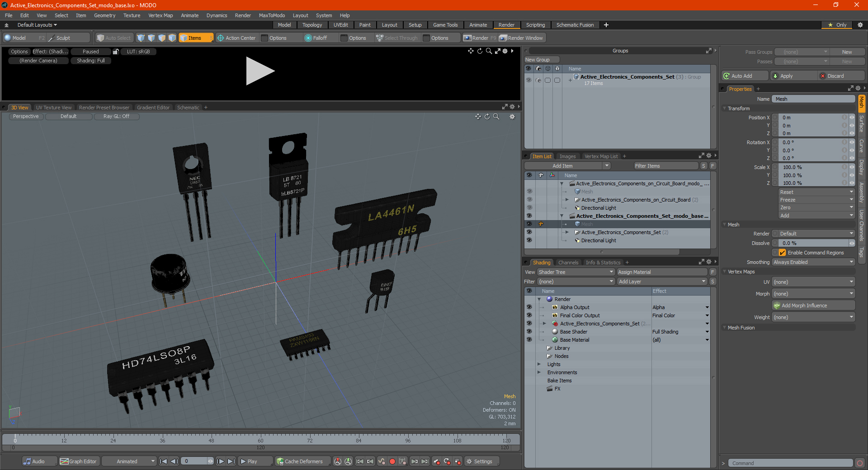This screenshot has height=470, width=868.
Task: Click the Play button
Action: (x=255, y=461)
